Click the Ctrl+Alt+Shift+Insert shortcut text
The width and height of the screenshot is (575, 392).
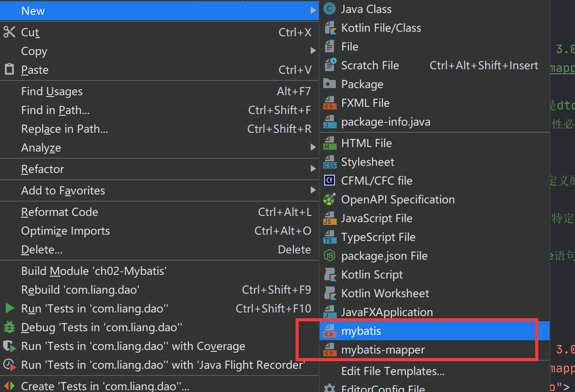[484, 65]
